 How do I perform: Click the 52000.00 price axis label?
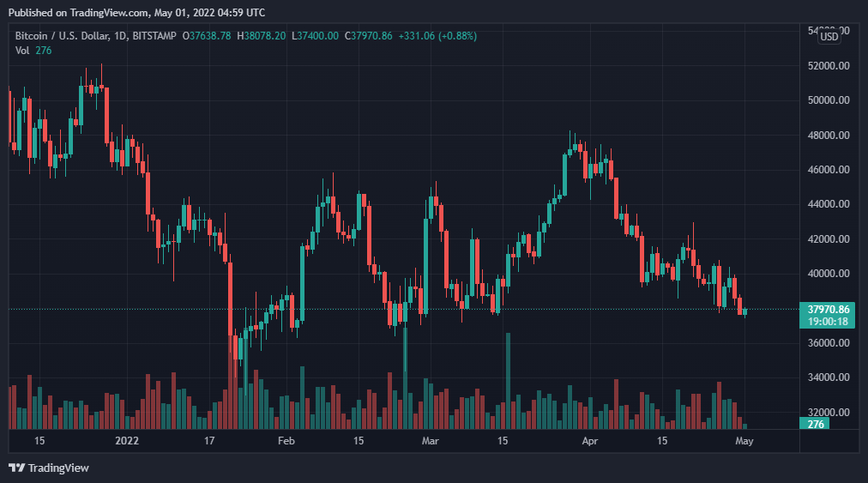point(829,66)
